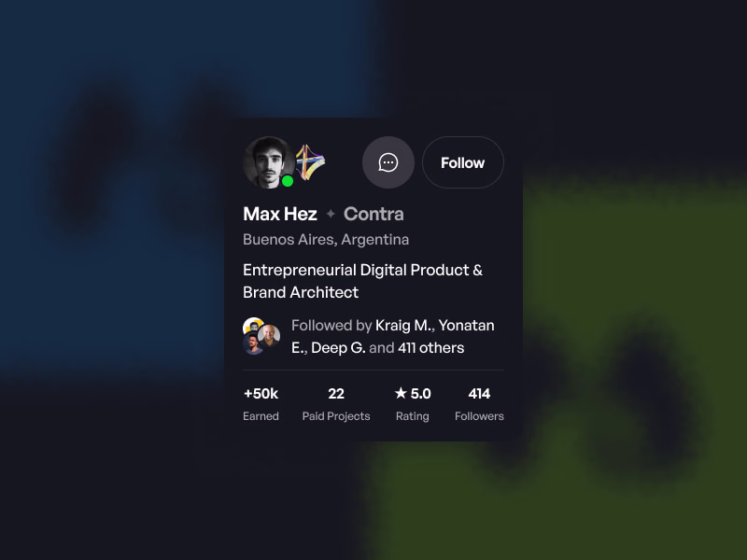The image size is (747, 560).
Task: Open Deep G. follower link
Action: click(338, 347)
